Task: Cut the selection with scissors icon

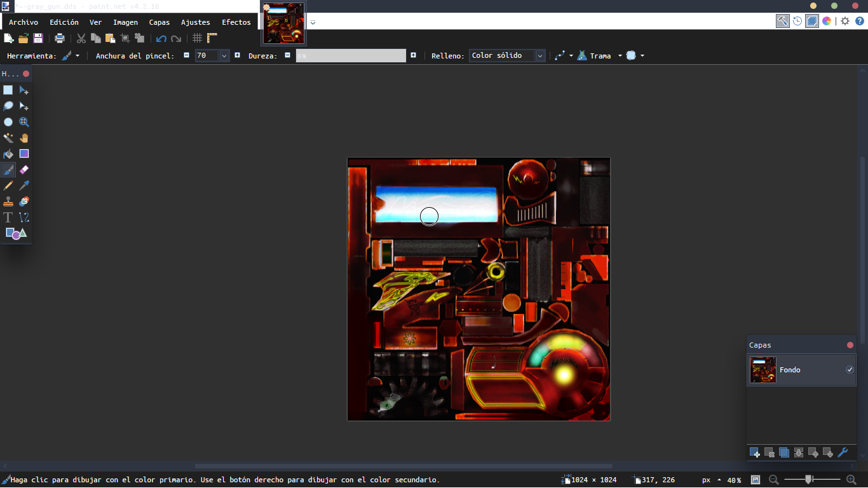Action: pos(81,38)
